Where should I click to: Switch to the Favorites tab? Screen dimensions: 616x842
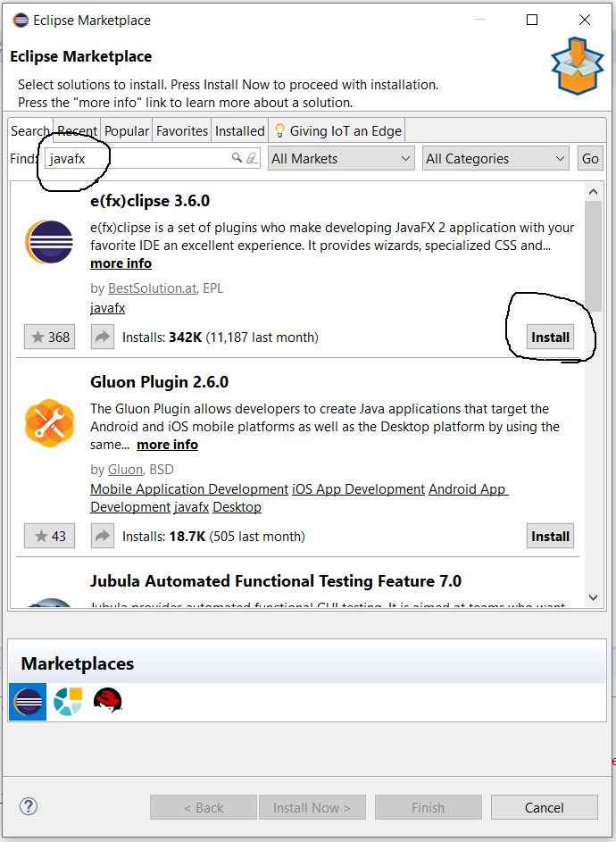(x=182, y=131)
